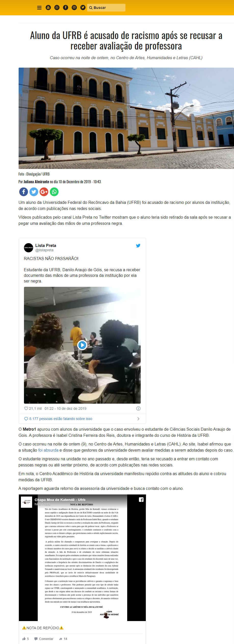Play the Lista Preta tweet video
234x644 pixels.
point(82,345)
